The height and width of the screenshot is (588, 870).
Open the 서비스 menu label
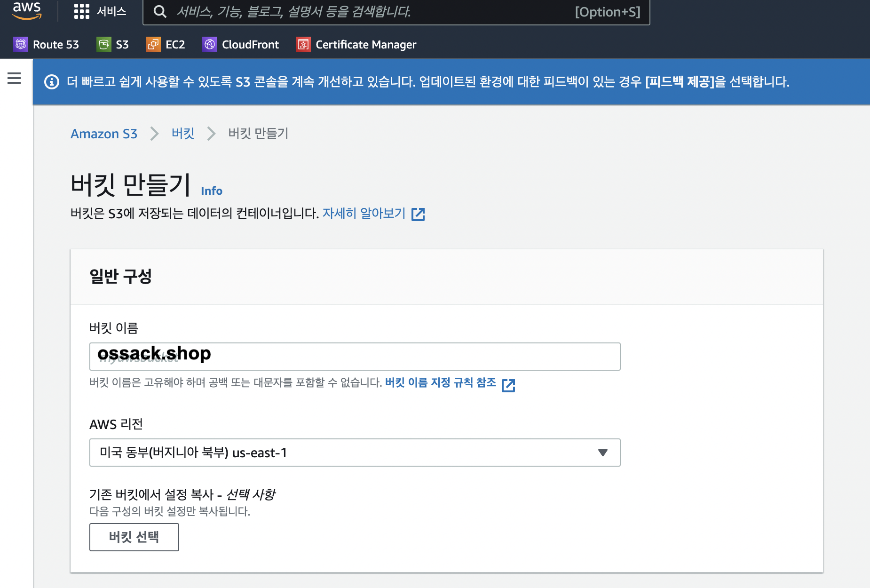111,11
